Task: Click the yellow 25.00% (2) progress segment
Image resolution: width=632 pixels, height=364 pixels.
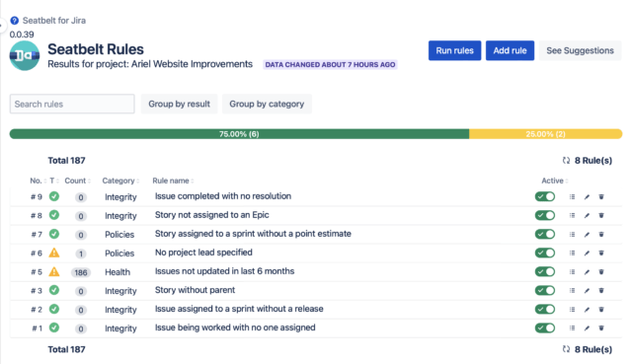Action: click(x=546, y=134)
